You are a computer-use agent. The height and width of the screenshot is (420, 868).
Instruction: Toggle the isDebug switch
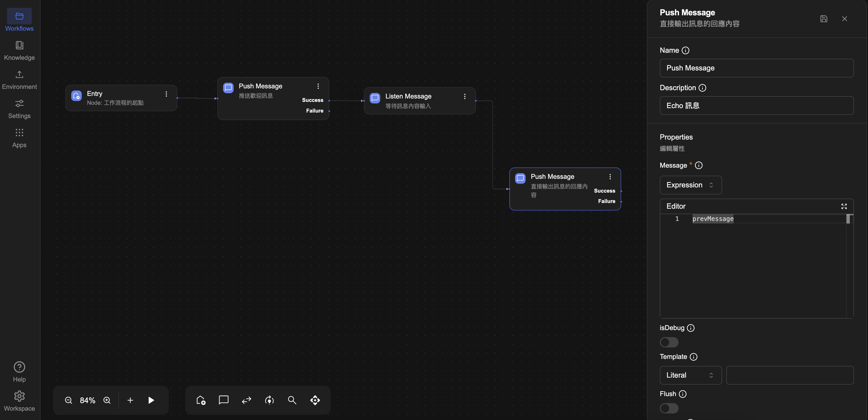tap(669, 342)
